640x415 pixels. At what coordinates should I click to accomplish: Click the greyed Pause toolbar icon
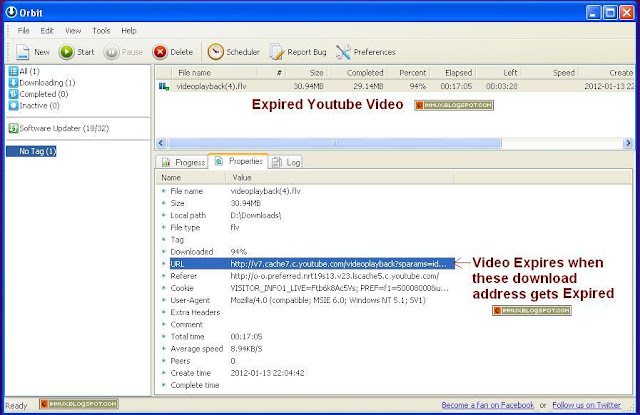pyautogui.click(x=111, y=52)
